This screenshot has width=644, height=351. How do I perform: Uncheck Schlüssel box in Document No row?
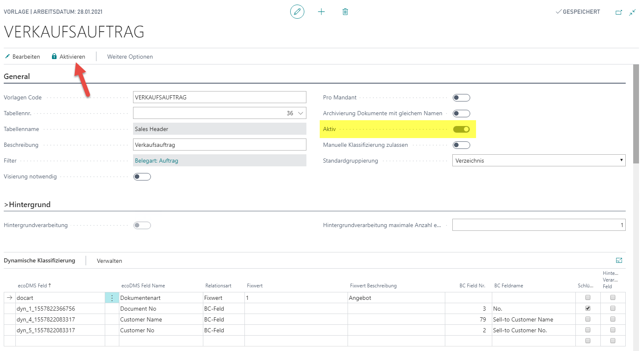pyautogui.click(x=588, y=308)
